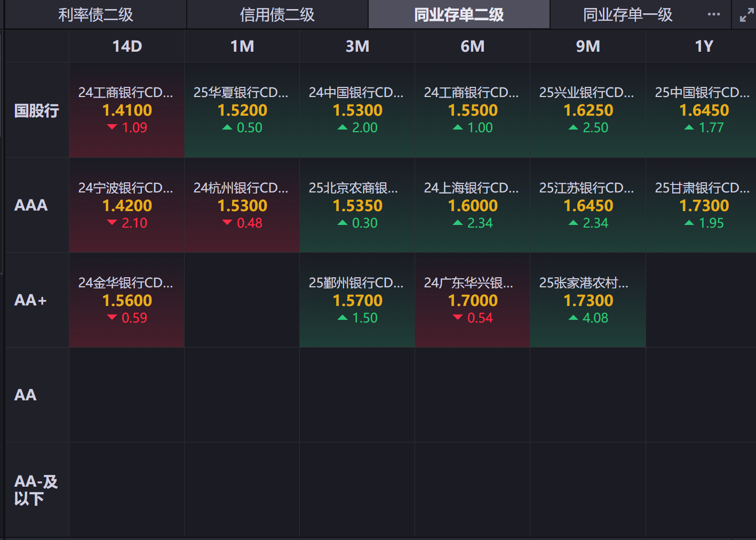Open 25华夏银行CD cell at 1.5200
Image resolution: width=756 pixels, height=540 pixels.
click(x=242, y=110)
